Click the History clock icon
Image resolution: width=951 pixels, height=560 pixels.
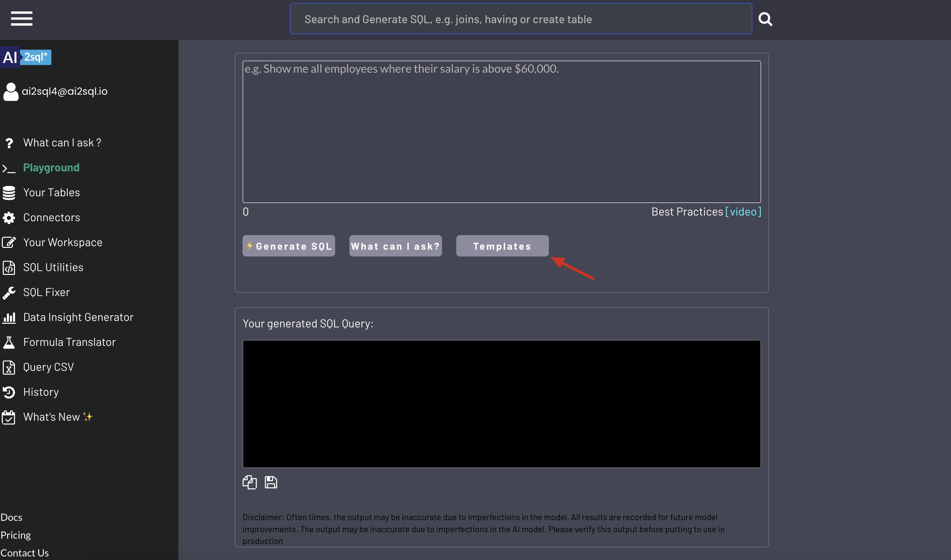coord(9,392)
